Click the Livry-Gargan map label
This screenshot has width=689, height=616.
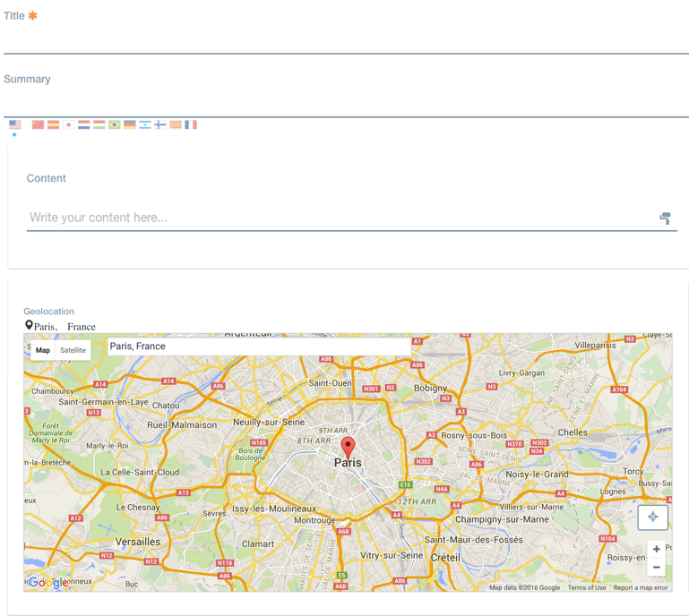[x=521, y=372]
